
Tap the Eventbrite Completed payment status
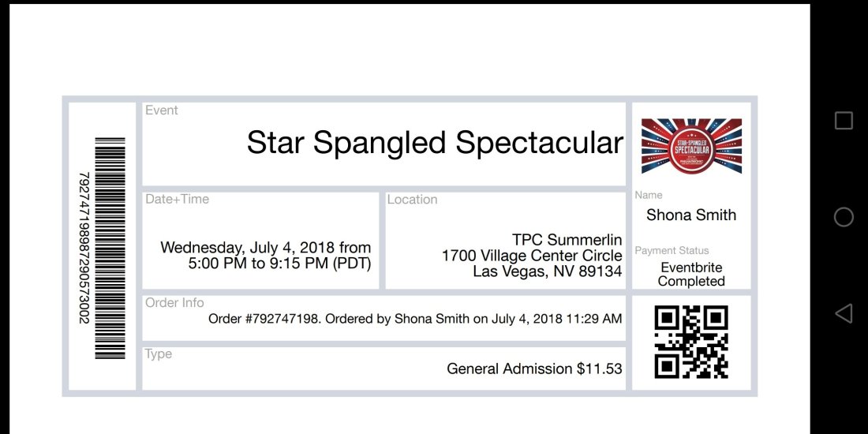tap(691, 275)
